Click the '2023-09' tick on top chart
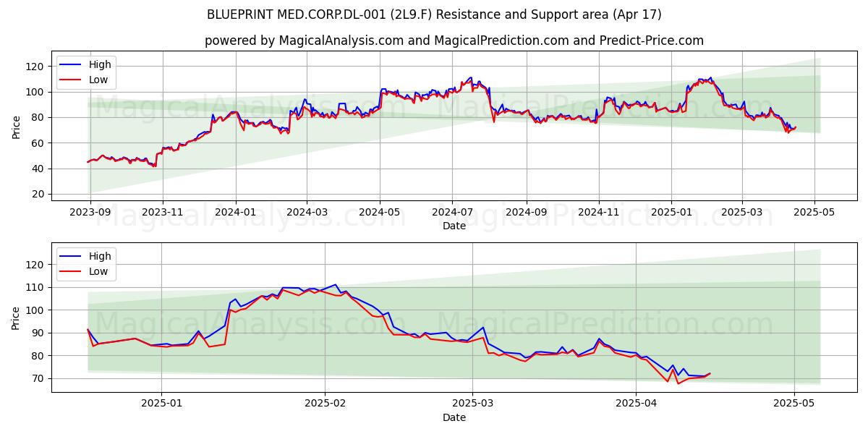 [x=90, y=212]
